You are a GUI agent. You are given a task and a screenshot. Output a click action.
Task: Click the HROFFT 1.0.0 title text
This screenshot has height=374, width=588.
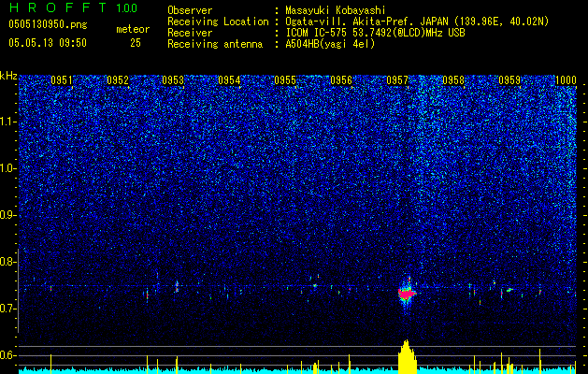pos(73,7)
